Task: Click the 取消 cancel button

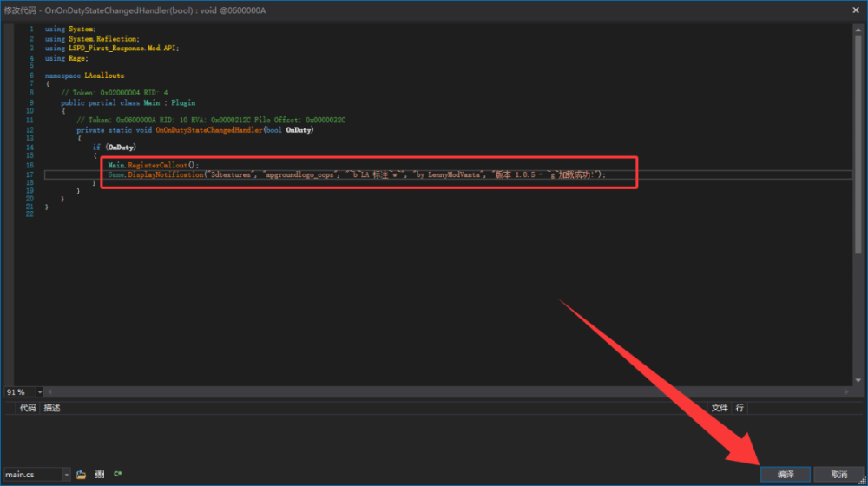Action: (838, 475)
